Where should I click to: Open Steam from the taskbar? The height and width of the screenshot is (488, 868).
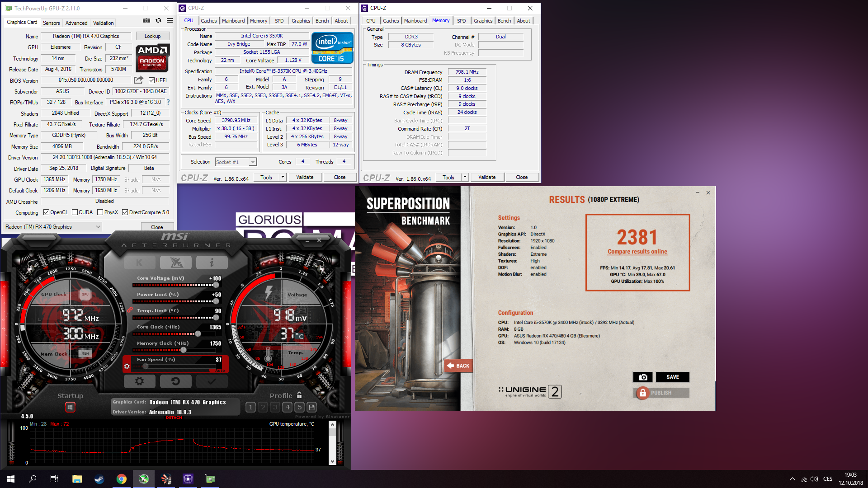tap(99, 479)
